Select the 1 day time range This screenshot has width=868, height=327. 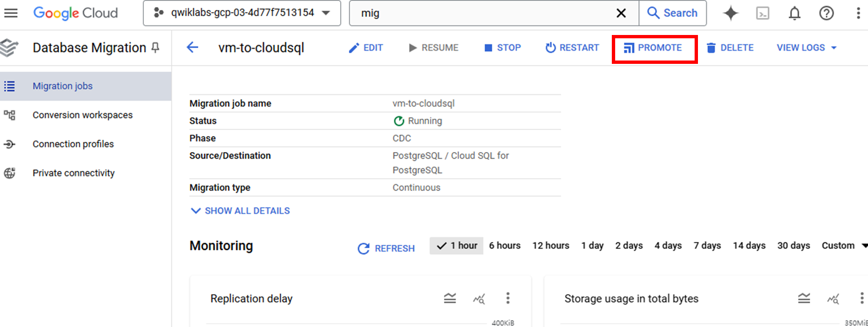[592, 245]
